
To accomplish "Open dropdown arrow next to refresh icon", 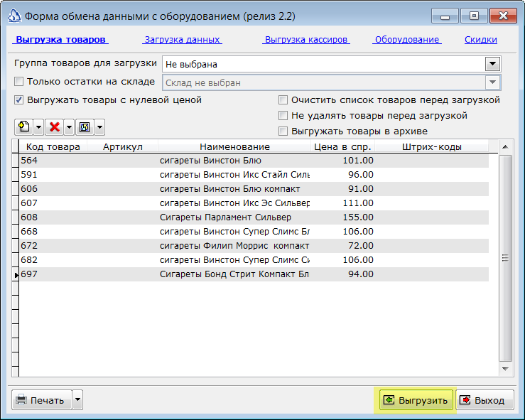I will [x=99, y=127].
